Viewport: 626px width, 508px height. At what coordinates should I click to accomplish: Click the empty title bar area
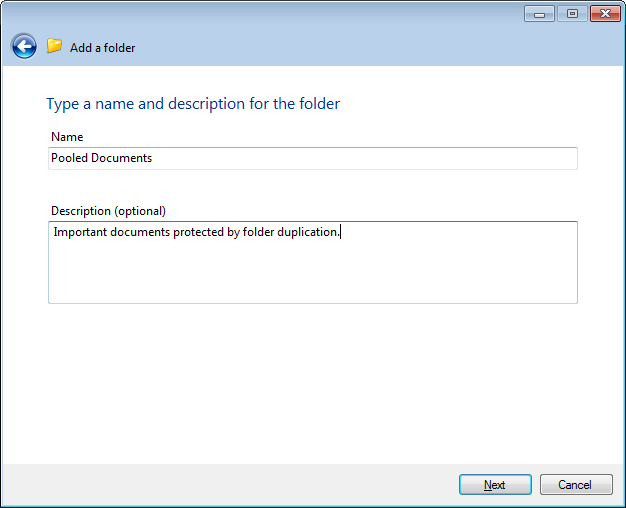279,16
